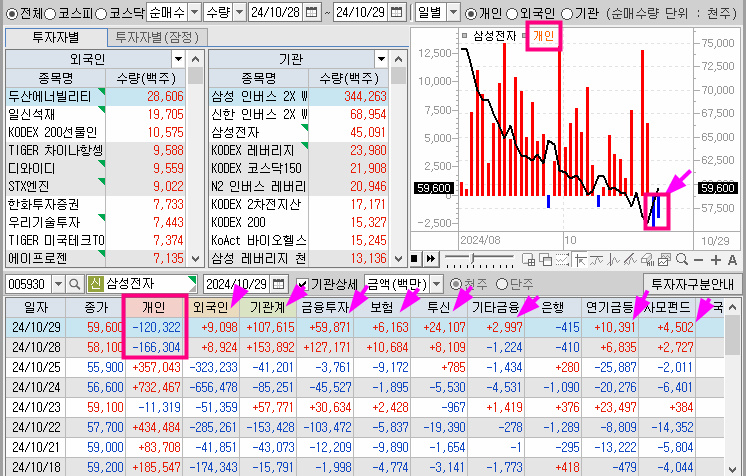
Task: Click the chart grid-window layout icon
Action: click(x=528, y=259)
